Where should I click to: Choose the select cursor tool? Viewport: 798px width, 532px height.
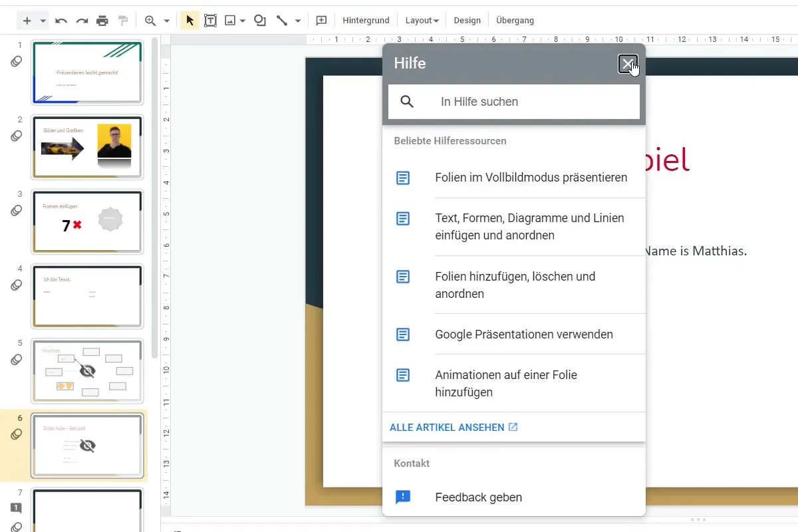point(190,21)
